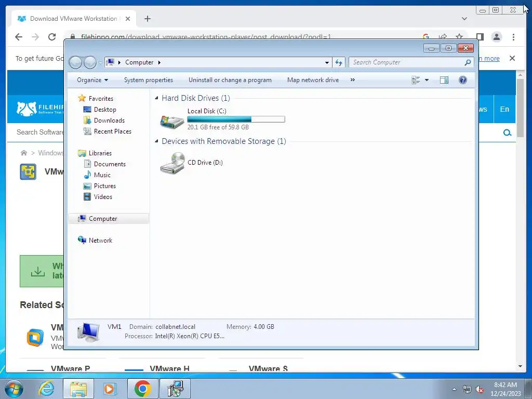532x399 pixels.
Task: Click the Explorer refresh address button
Action: 339,62
